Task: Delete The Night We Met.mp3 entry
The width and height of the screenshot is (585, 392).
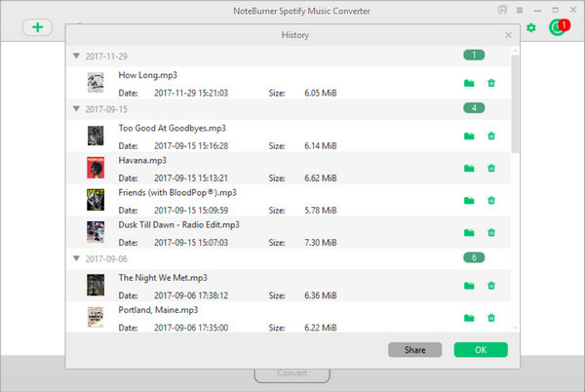Action: click(x=491, y=286)
